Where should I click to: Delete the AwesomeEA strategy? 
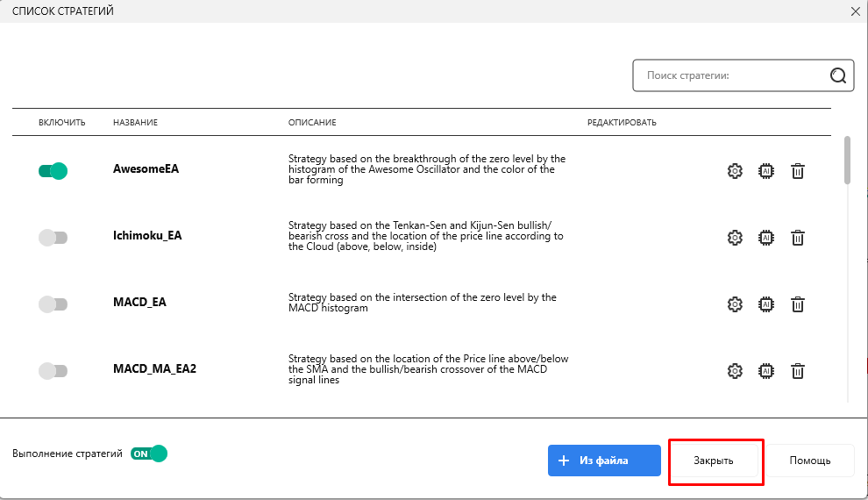[798, 171]
